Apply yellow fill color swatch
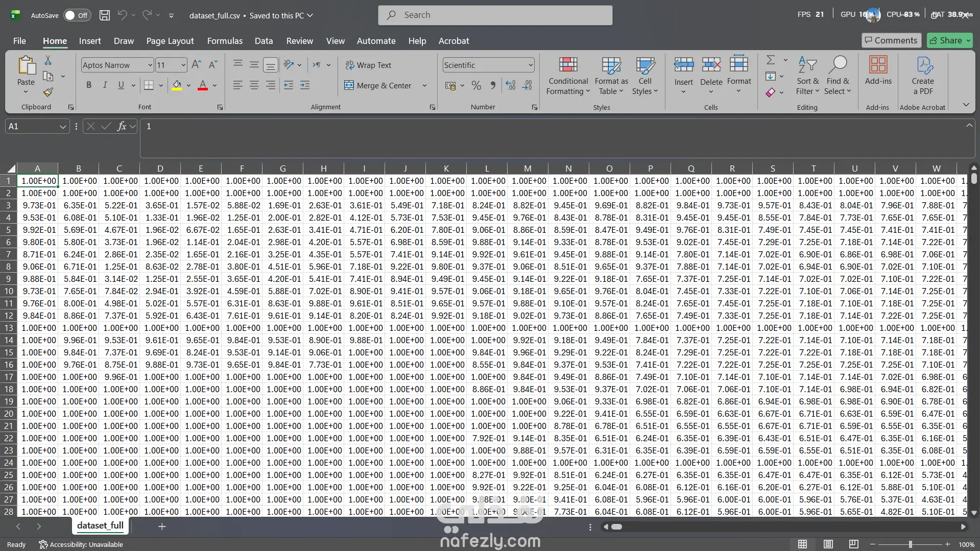Screen dimensions: 980x551 [177, 85]
